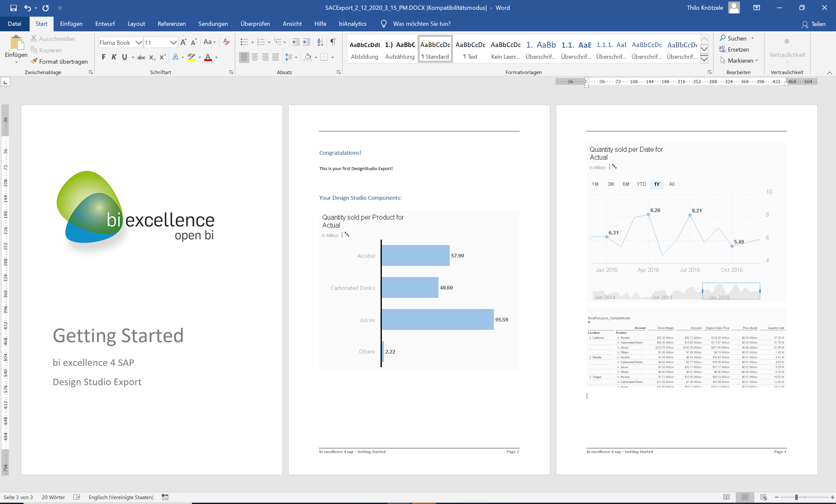This screenshot has height=504, width=836.
Task: Cut selection with Ausschneiden
Action: [53, 39]
